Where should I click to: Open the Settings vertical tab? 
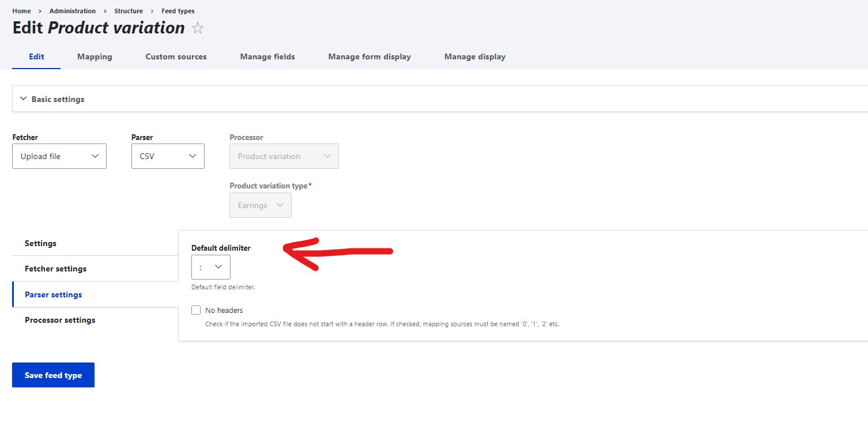pos(40,243)
